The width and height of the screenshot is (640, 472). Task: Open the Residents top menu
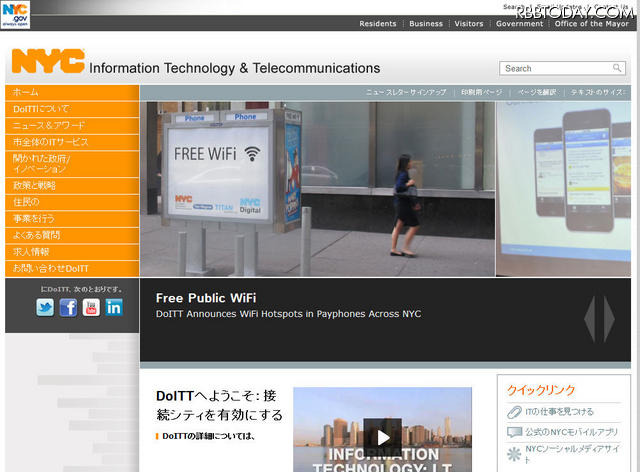[378, 24]
